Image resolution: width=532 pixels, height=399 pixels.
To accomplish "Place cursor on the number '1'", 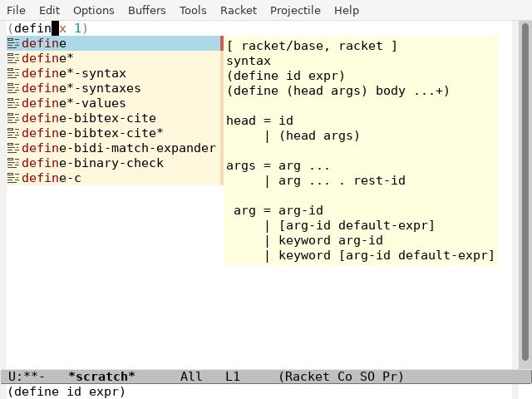I will [77, 28].
